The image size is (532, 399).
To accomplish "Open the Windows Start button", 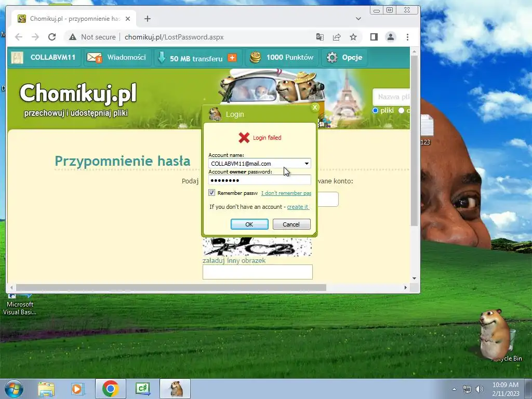I will point(14,389).
